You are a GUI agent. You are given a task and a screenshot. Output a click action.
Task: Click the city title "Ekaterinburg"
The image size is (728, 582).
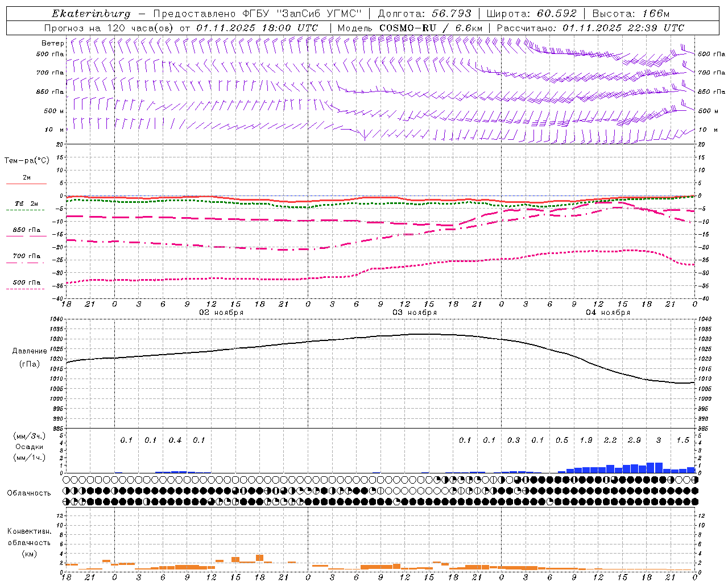(x=91, y=14)
